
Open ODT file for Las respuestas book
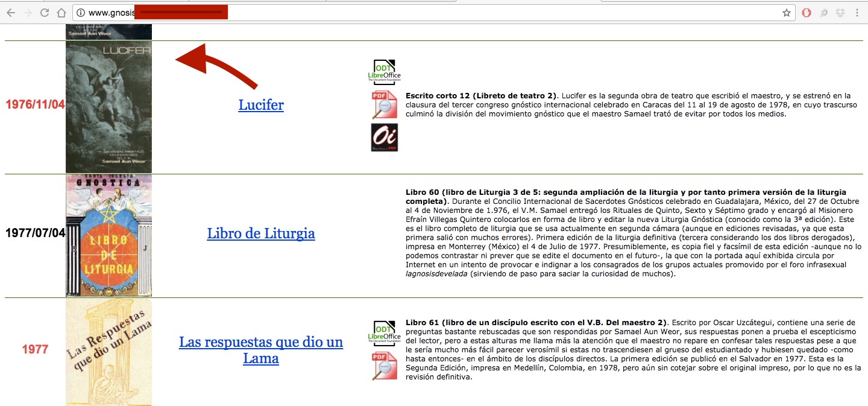384,333
